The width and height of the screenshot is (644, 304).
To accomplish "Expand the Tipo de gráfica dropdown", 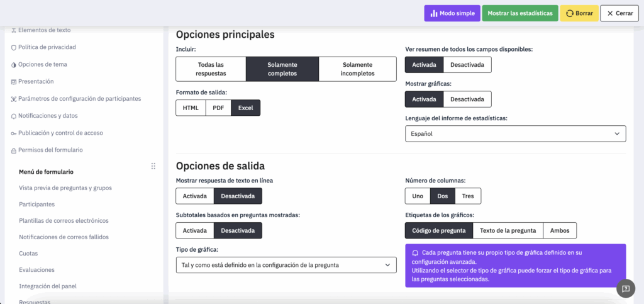I will click(x=286, y=265).
